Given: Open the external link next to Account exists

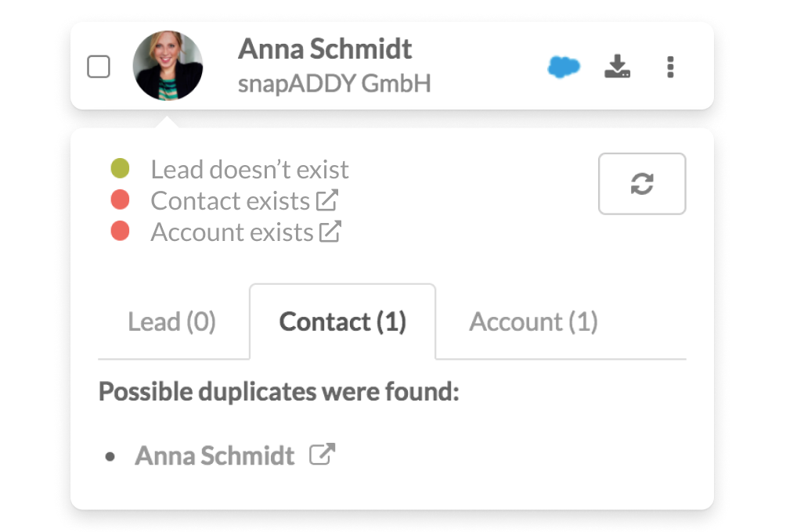Looking at the screenshot, I should point(333,232).
